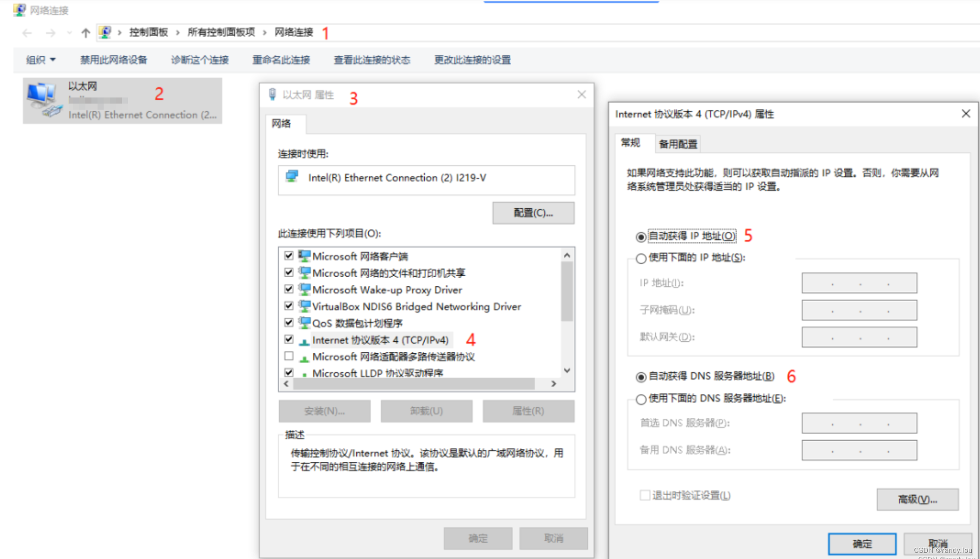980x559 pixels.
Task: Click the Wake-up Proxy Driver item icon
Action: (x=304, y=289)
